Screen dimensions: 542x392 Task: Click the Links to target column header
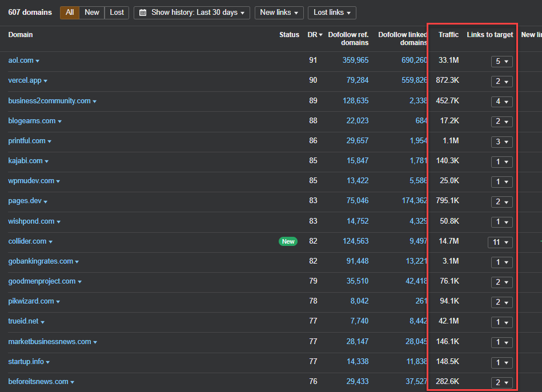490,35
